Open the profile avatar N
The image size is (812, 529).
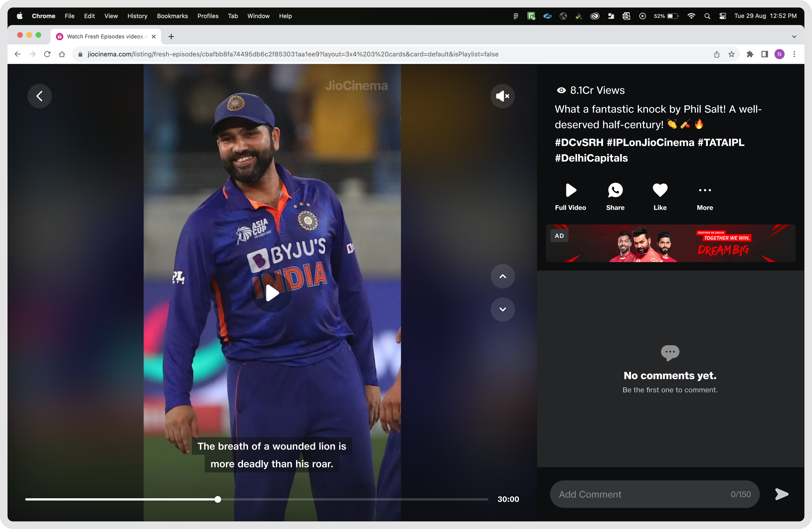click(779, 54)
